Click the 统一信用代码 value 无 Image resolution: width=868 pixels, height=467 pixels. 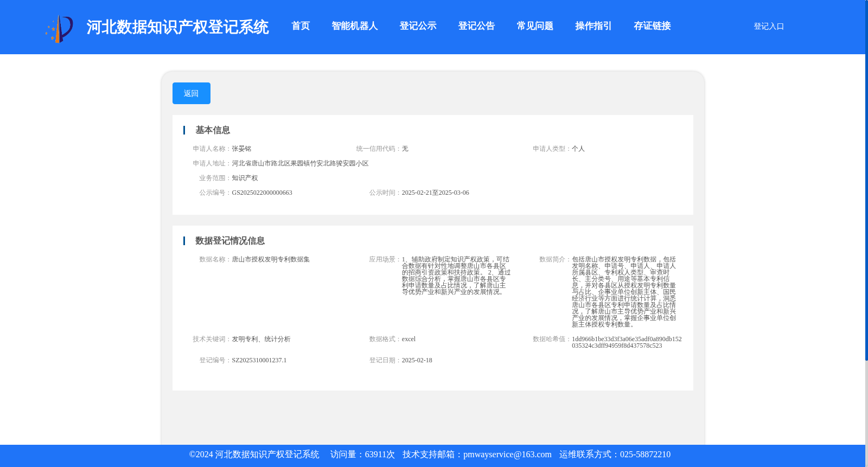pyautogui.click(x=405, y=149)
